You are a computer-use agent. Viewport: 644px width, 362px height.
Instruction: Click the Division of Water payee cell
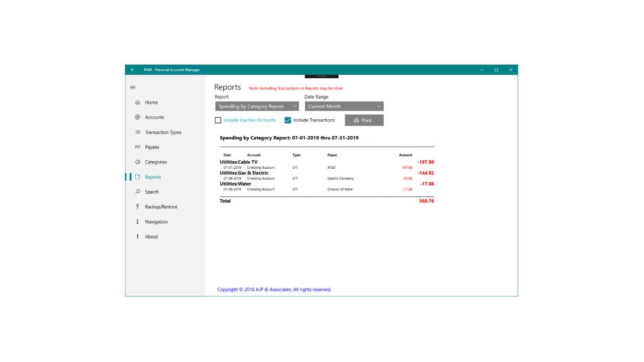[340, 189]
